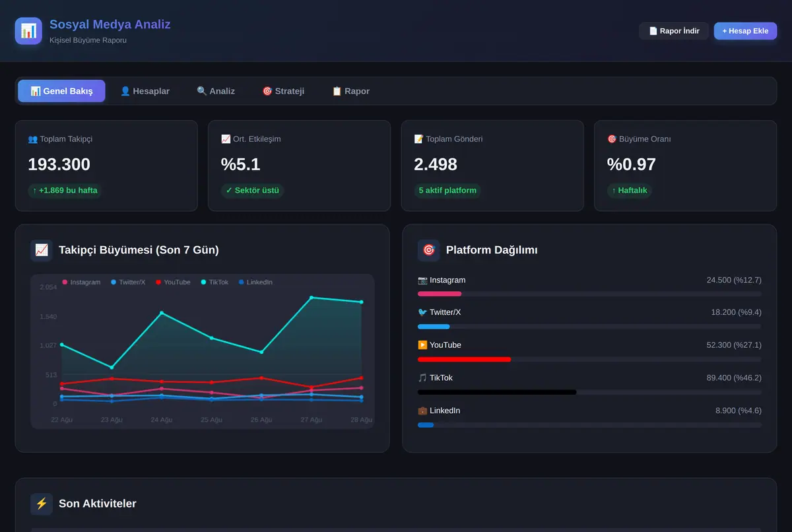Image resolution: width=792 pixels, height=532 pixels.
Task: Open the Rapor tab
Action: (350, 91)
